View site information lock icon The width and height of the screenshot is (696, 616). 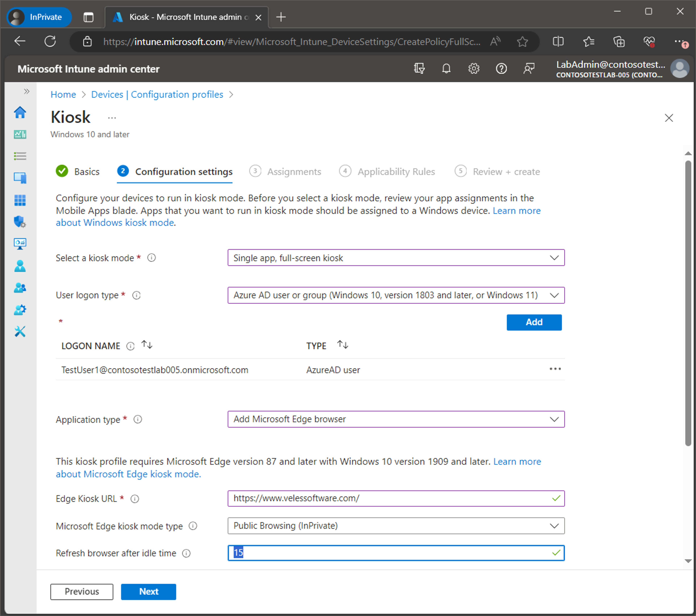point(88,41)
